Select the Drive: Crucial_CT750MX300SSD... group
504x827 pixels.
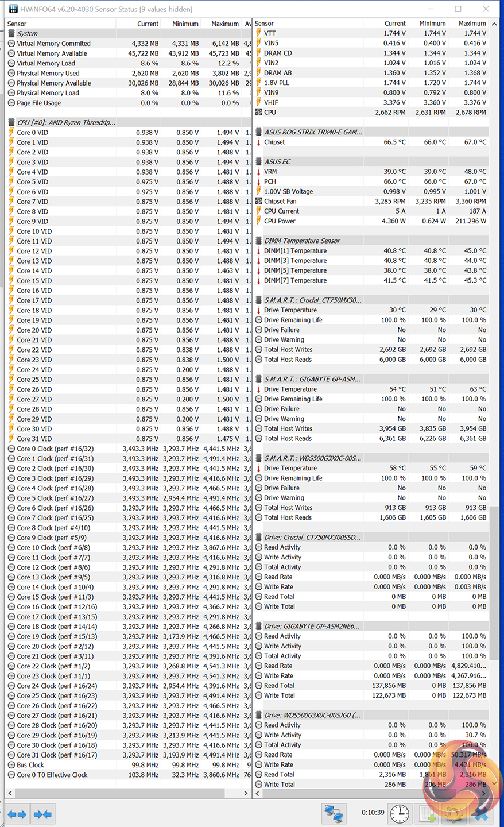click(371, 538)
